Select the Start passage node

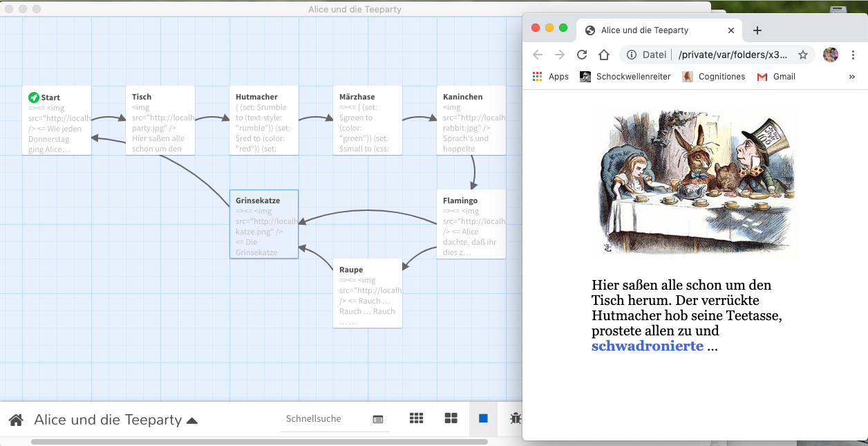[x=57, y=120]
